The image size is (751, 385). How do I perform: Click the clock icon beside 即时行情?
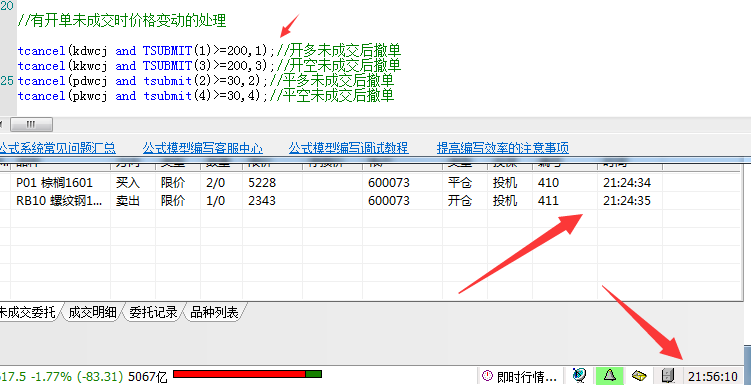487,376
